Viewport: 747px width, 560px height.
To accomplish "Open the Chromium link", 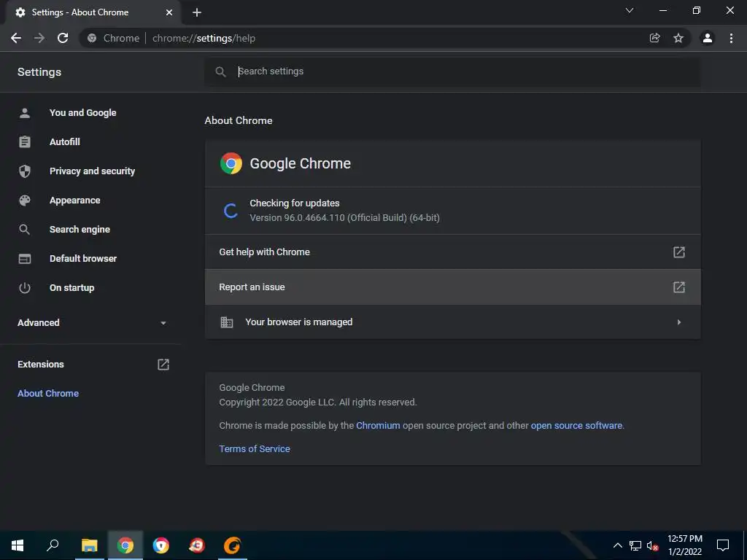I will (379, 426).
